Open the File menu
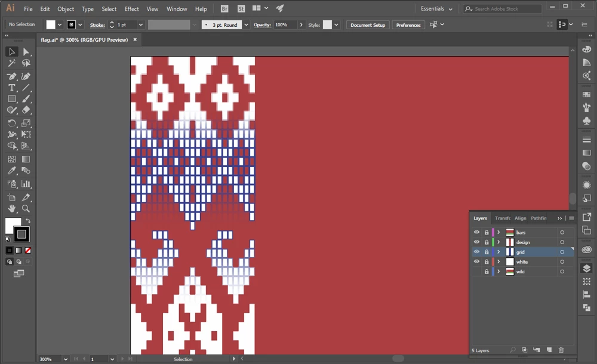The width and height of the screenshot is (597, 364). tap(28, 9)
